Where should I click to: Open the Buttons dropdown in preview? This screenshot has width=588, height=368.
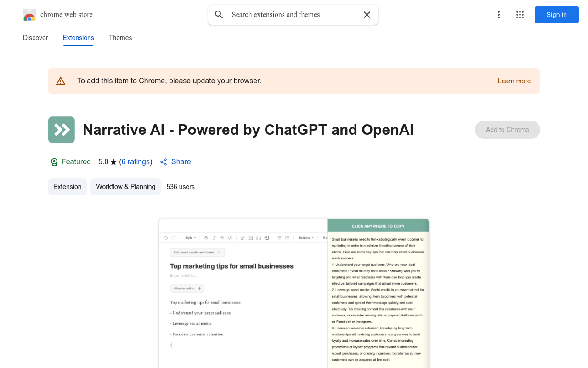click(306, 238)
